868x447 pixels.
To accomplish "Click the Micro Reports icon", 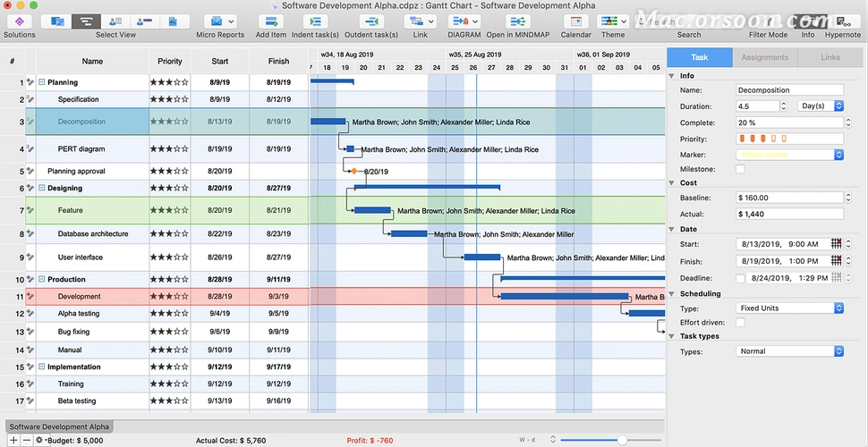I will click(220, 21).
